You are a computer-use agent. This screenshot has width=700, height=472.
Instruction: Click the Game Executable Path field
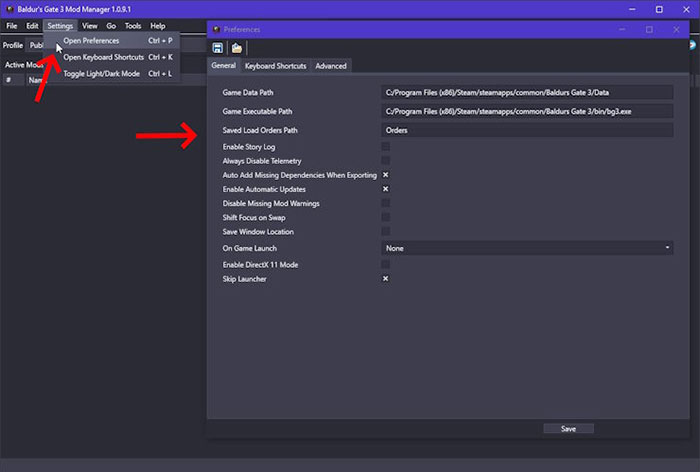click(x=528, y=111)
